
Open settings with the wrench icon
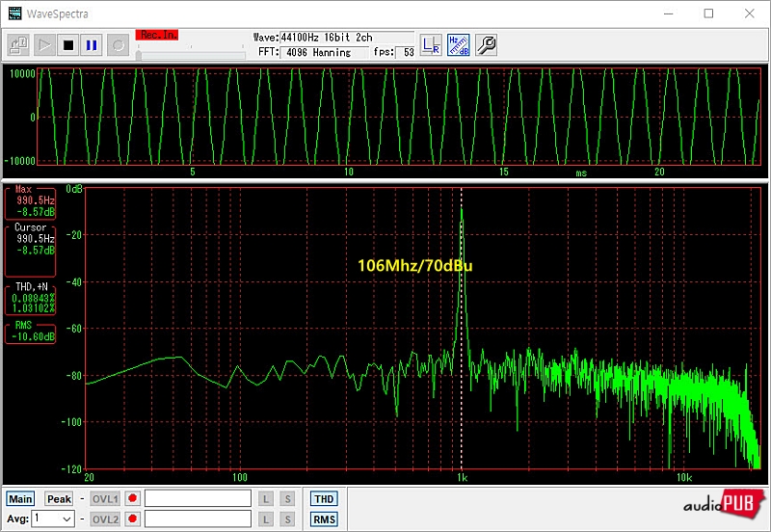(487, 44)
